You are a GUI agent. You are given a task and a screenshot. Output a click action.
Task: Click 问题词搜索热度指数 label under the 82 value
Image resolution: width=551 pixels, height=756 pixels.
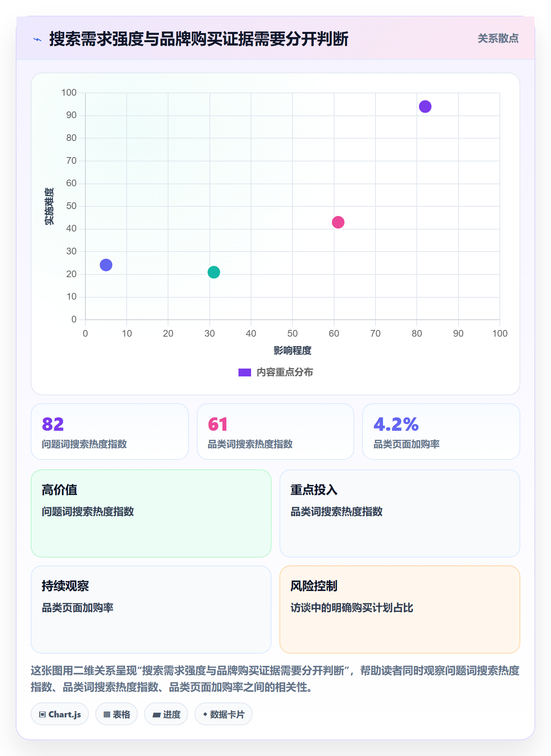[84, 444]
